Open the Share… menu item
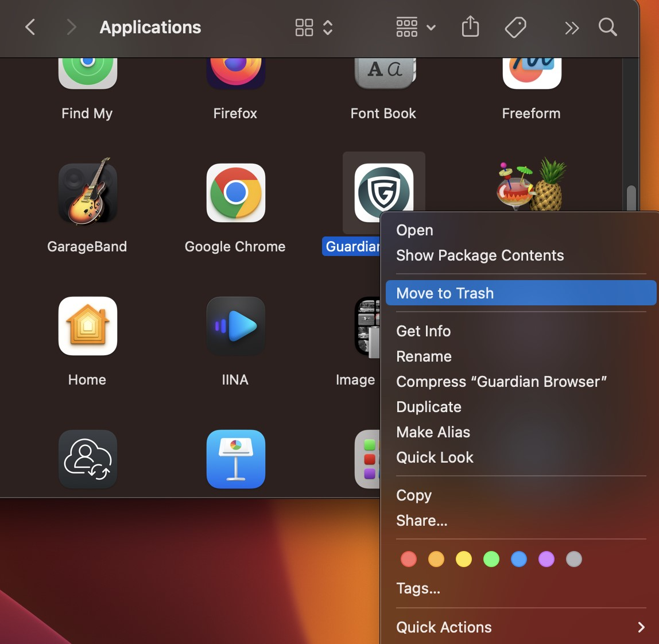659x644 pixels. 521,521
